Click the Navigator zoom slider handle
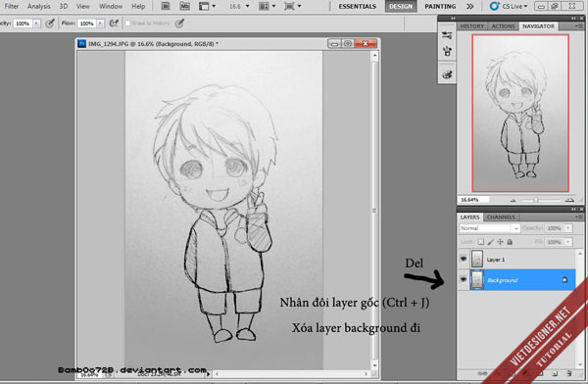 (x=536, y=200)
